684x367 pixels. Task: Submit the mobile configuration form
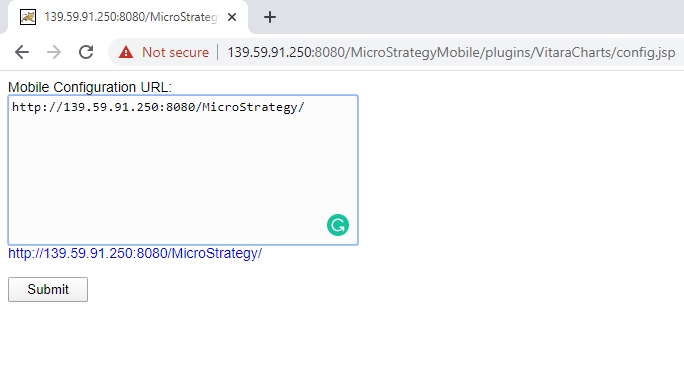click(x=48, y=289)
